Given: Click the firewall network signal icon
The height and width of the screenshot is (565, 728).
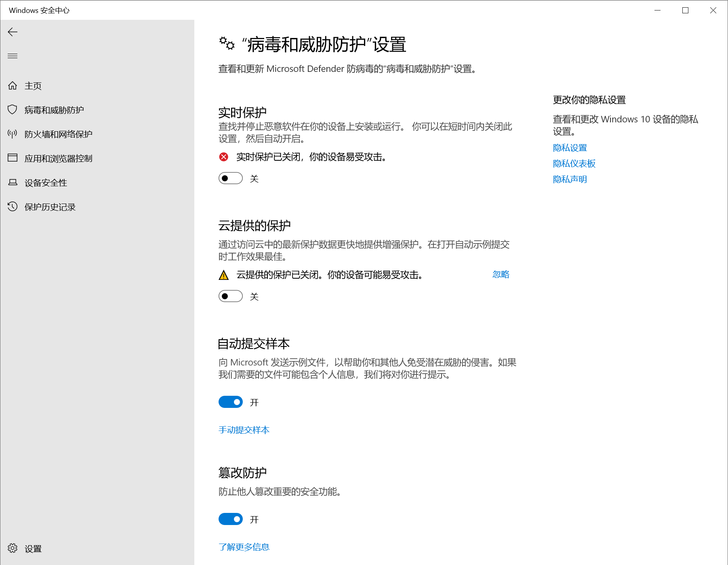Looking at the screenshot, I should click(x=13, y=134).
